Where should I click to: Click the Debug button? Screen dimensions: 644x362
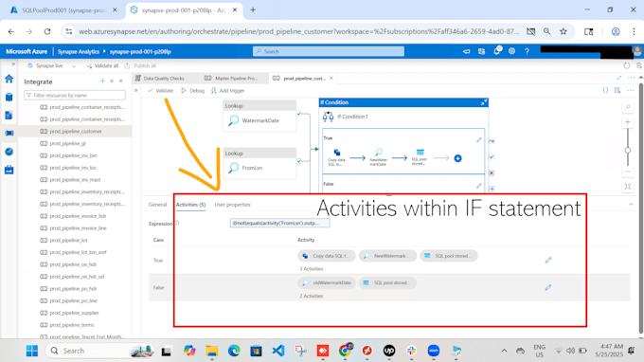(192, 90)
